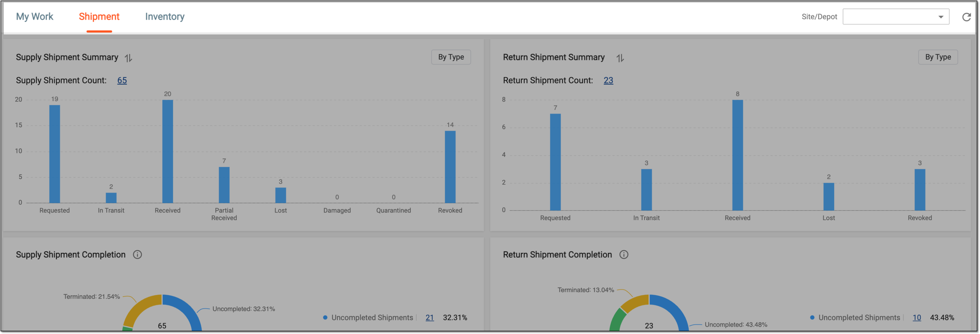Click the Damaged axis label
Viewport: 980px width, 334px height.
tap(337, 211)
